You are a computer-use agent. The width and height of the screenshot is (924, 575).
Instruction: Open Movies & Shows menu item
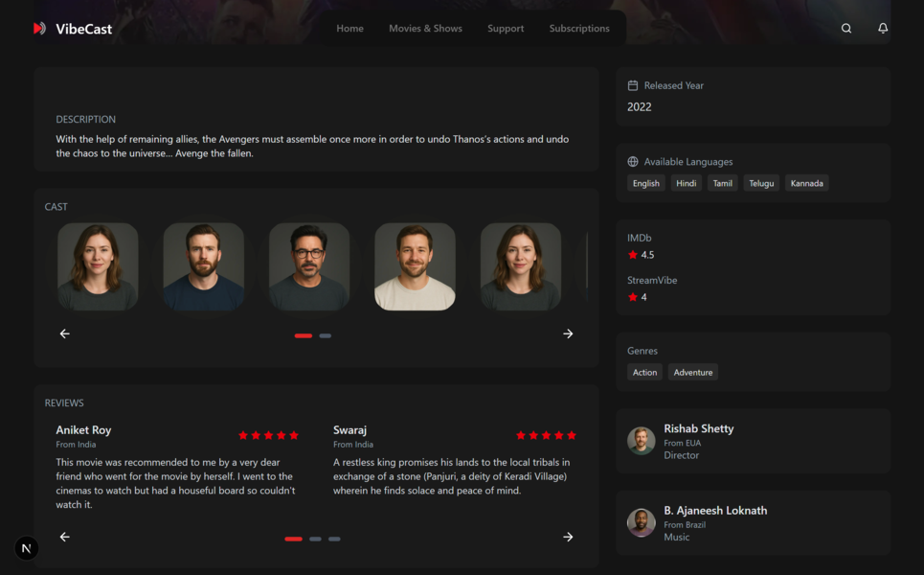coord(425,29)
